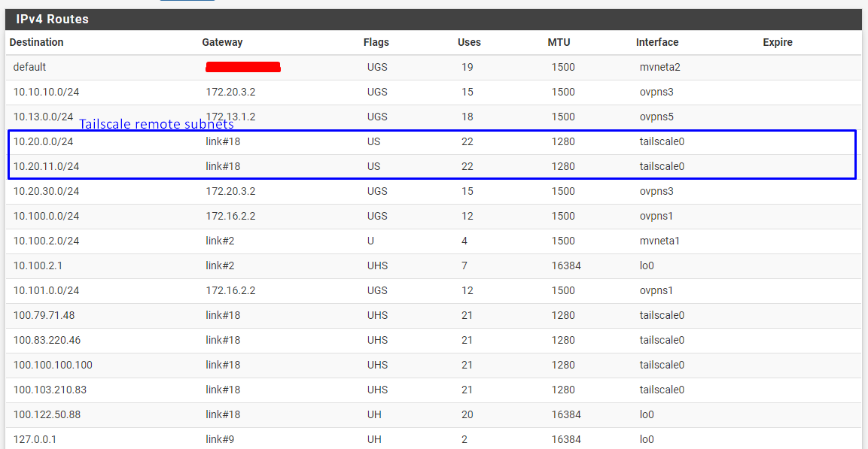Viewport: 868px width, 449px height.
Task: Click the Uses column header
Action: tap(469, 42)
